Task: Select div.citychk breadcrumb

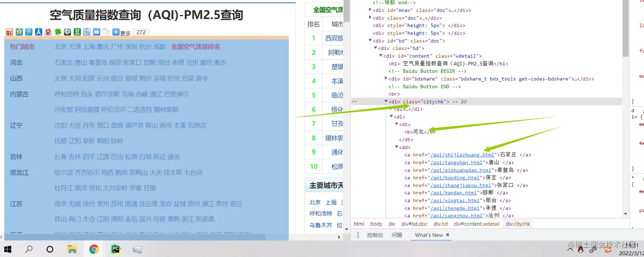Action: (518, 224)
